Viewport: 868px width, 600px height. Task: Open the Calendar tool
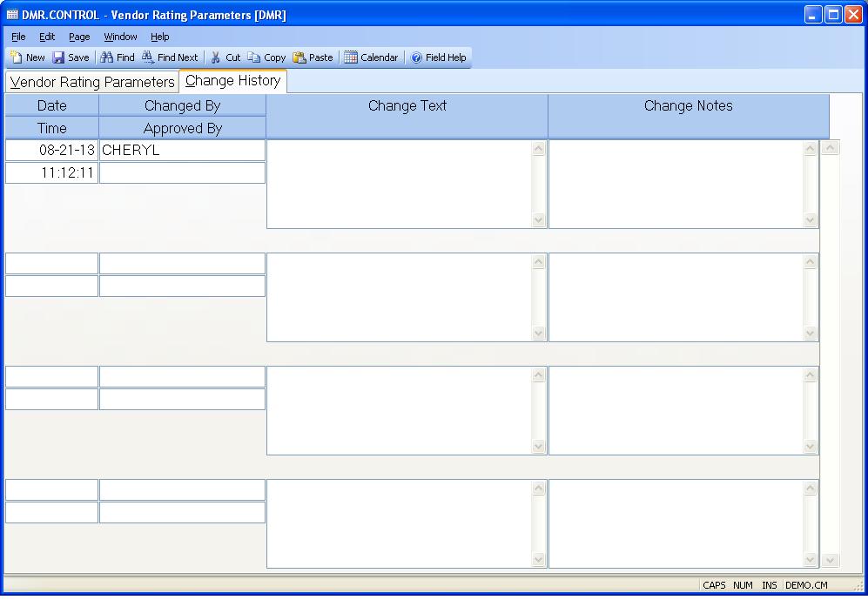351,57
